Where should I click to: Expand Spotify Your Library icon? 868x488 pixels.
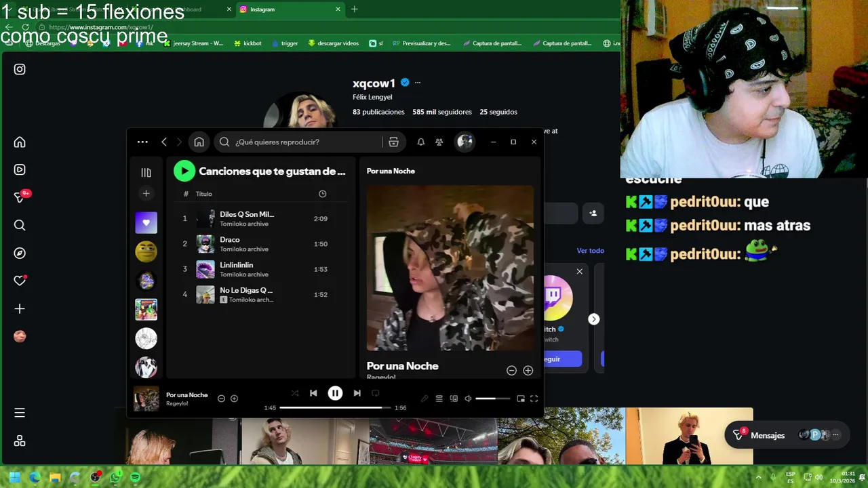pyautogui.click(x=146, y=172)
